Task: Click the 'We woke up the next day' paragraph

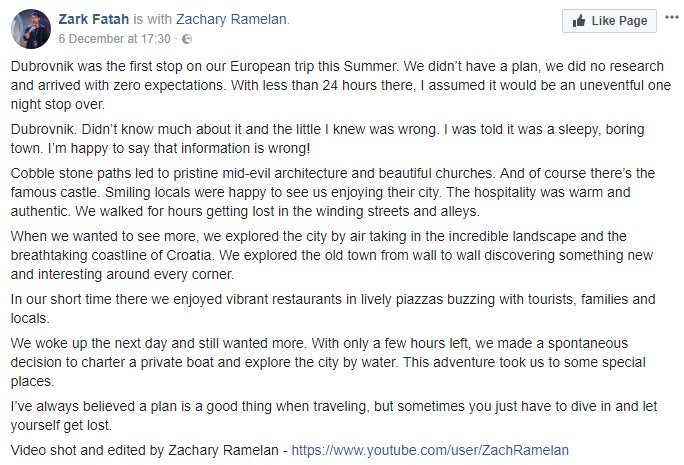Action: pos(330,360)
